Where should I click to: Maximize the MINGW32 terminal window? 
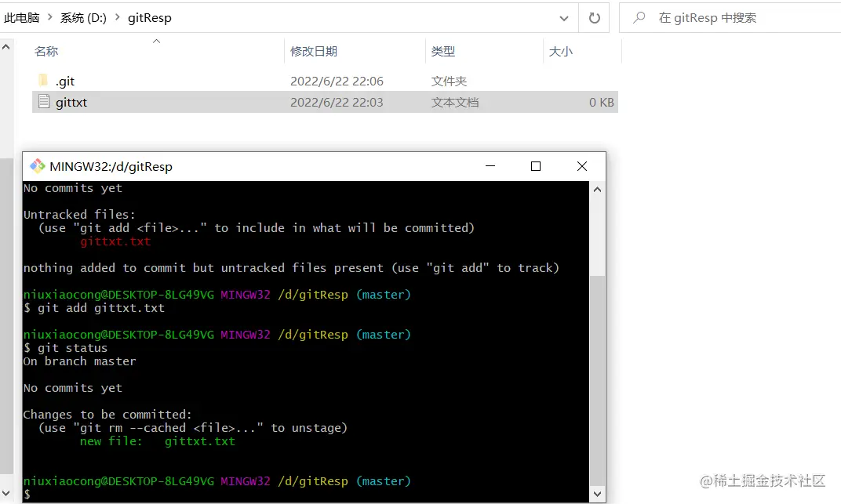(535, 166)
